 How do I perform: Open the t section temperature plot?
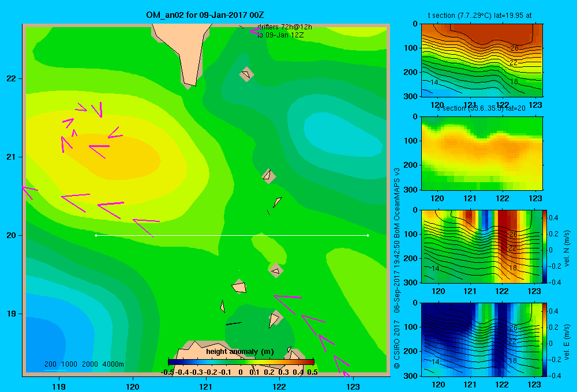(x=482, y=61)
